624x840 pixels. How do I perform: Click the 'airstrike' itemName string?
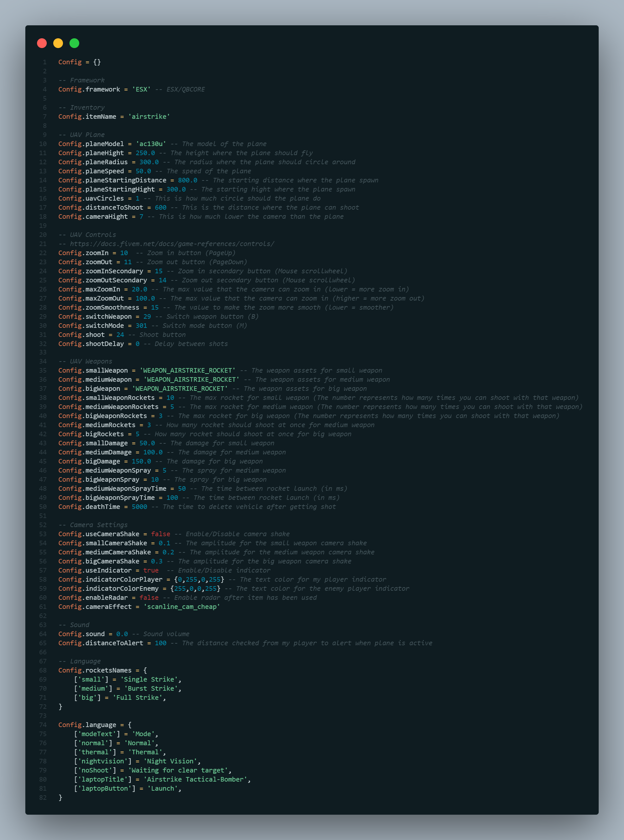coord(149,117)
